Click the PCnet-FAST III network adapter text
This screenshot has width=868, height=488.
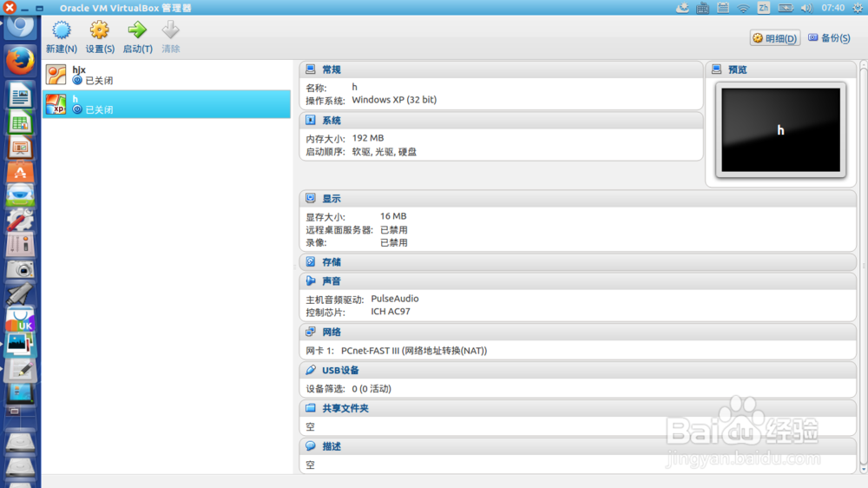coord(414,351)
